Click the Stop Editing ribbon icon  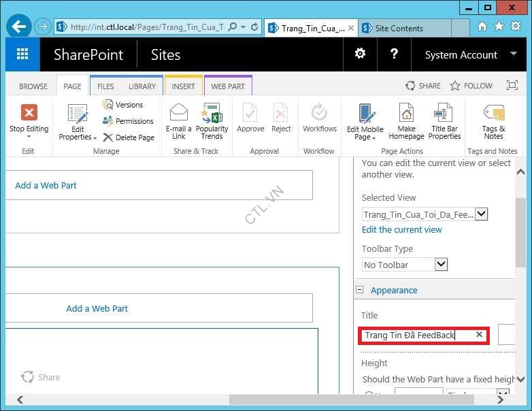29,113
